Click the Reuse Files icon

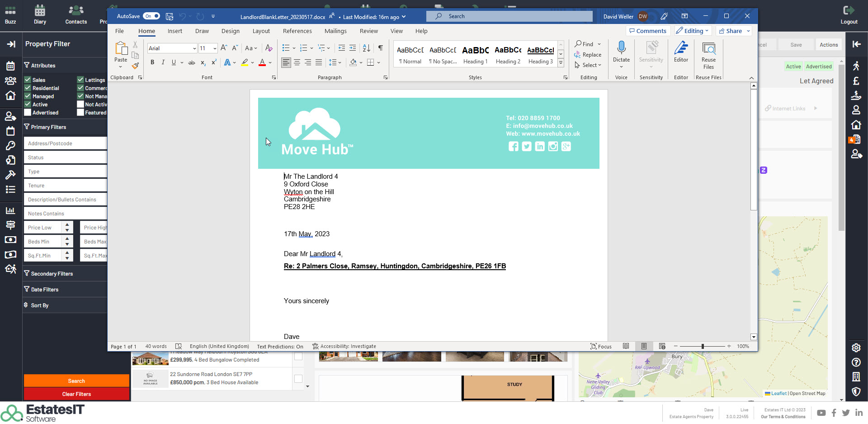(708, 51)
